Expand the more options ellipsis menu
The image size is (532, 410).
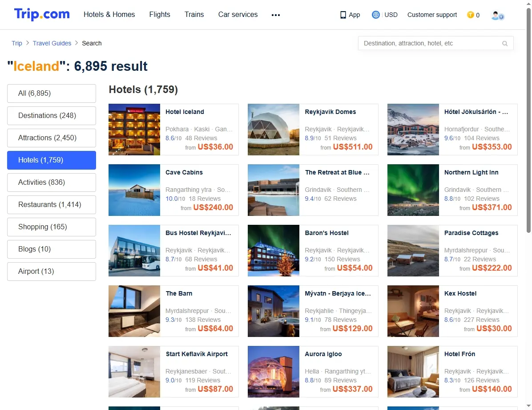276,15
